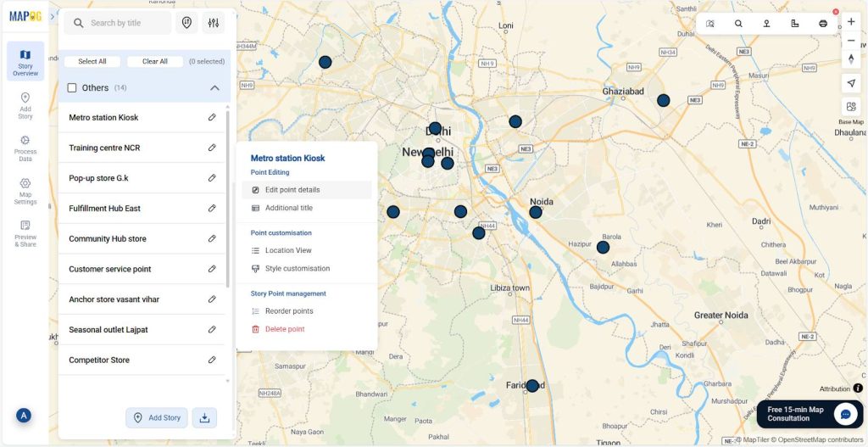Check the Others group checkbox

click(x=72, y=87)
